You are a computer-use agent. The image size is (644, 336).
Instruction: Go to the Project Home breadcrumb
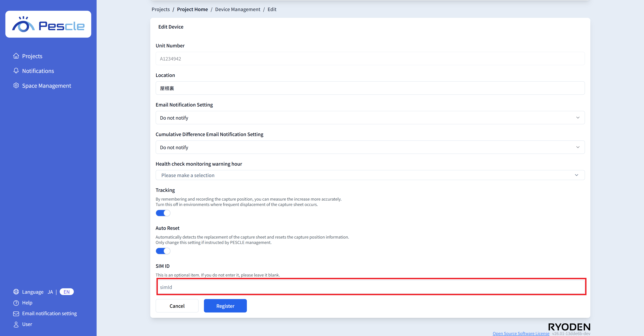coord(192,9)
